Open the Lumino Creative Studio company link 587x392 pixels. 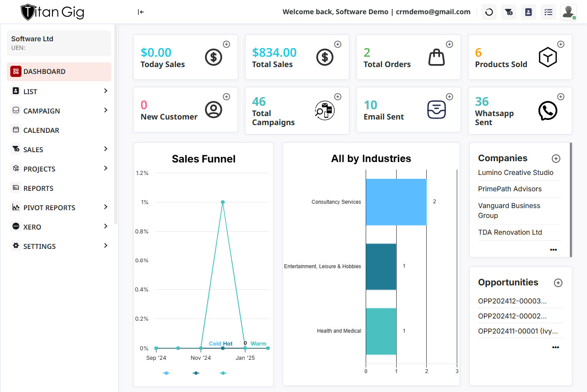point(516,172)
